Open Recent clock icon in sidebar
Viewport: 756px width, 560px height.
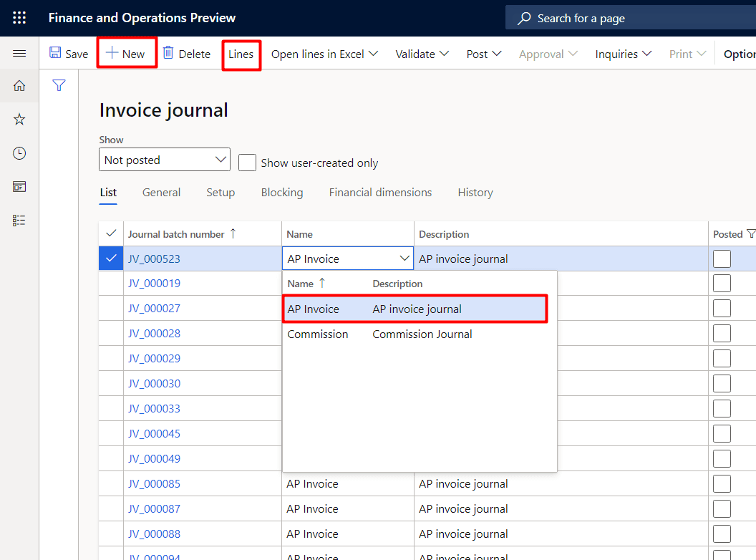click(19, 153)
